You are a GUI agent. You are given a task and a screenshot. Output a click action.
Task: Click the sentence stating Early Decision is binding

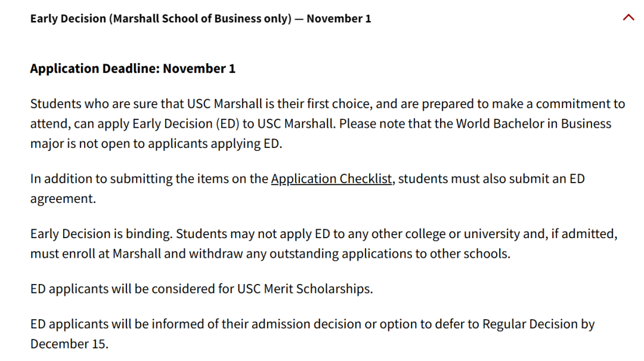coord(101,234)
